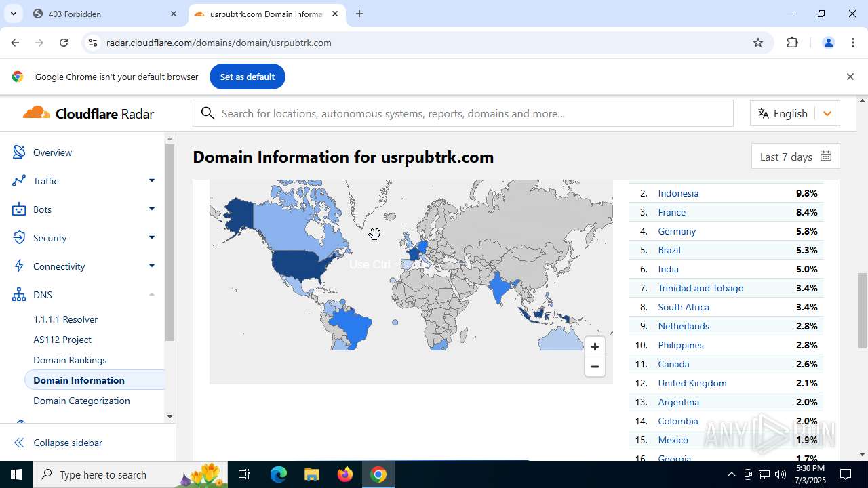The width and height of the screenshot is (868, 488).
Task: Click the Bots sidebar icon
Action: pos(19,209)
